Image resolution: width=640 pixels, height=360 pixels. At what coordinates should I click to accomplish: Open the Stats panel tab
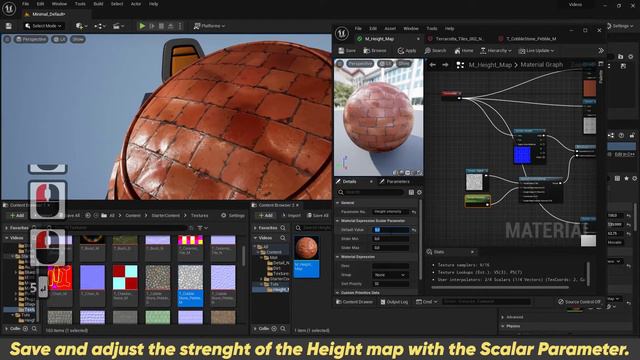tap(439, 252)
